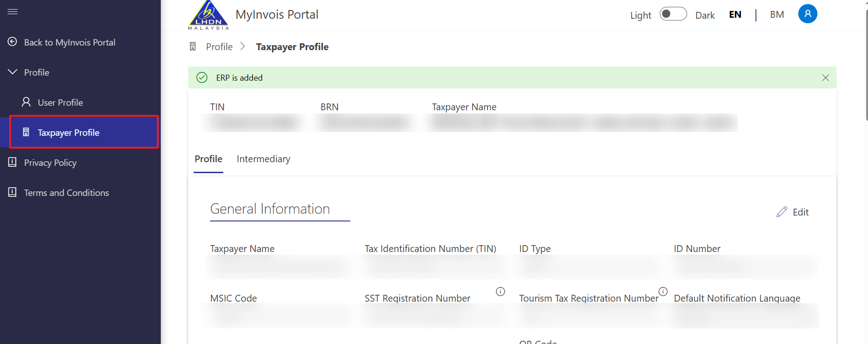
Task: Click the building icon in breadcrumb
Action: click(x=193, y=46)
